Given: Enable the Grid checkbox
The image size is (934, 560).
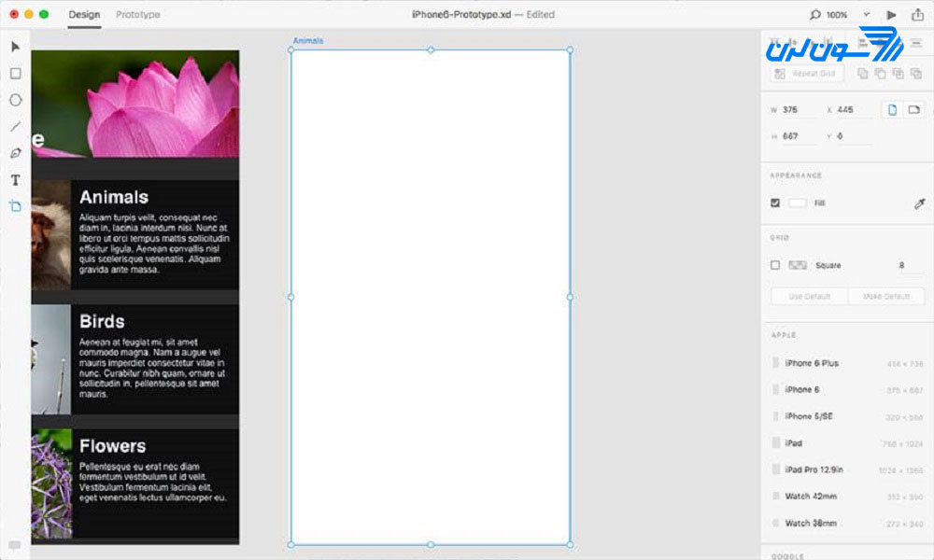Looking at the screenshot, I should [x=776, y=265].
